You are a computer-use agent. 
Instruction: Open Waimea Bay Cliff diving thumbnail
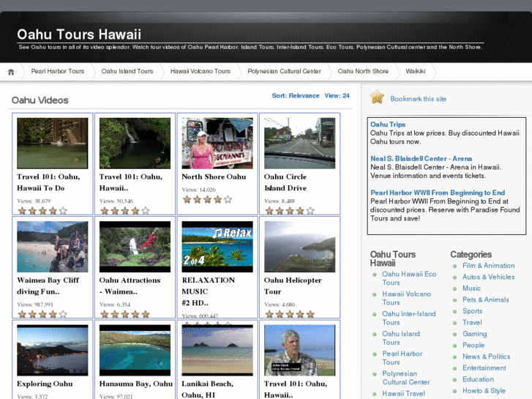coord(53,247)
